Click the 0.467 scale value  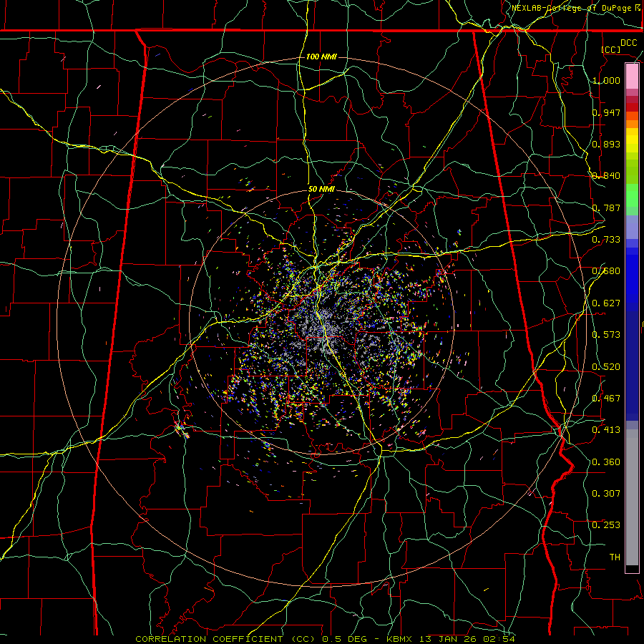pyautogui.click(x=606, y=399)
